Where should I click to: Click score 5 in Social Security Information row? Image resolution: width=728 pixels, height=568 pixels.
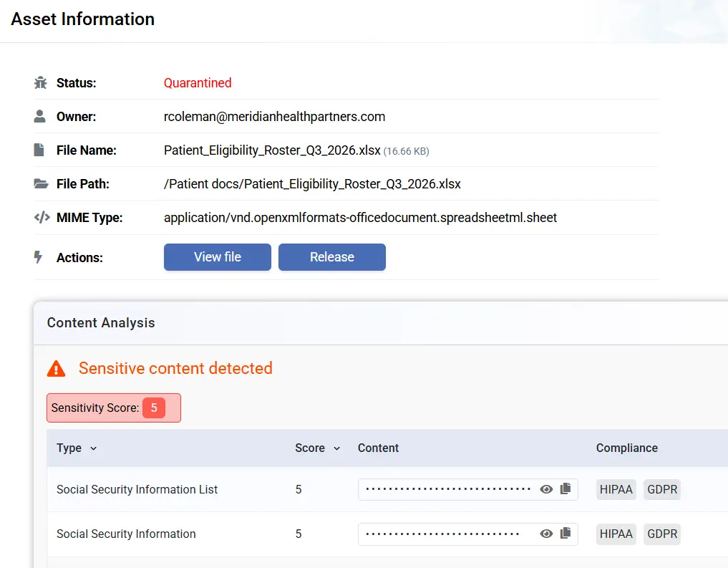click(x=299, y=534)
